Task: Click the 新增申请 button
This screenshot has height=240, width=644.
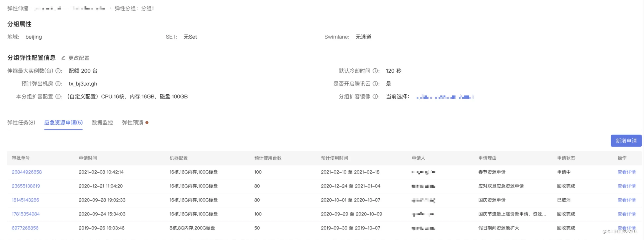Action: 626,141
